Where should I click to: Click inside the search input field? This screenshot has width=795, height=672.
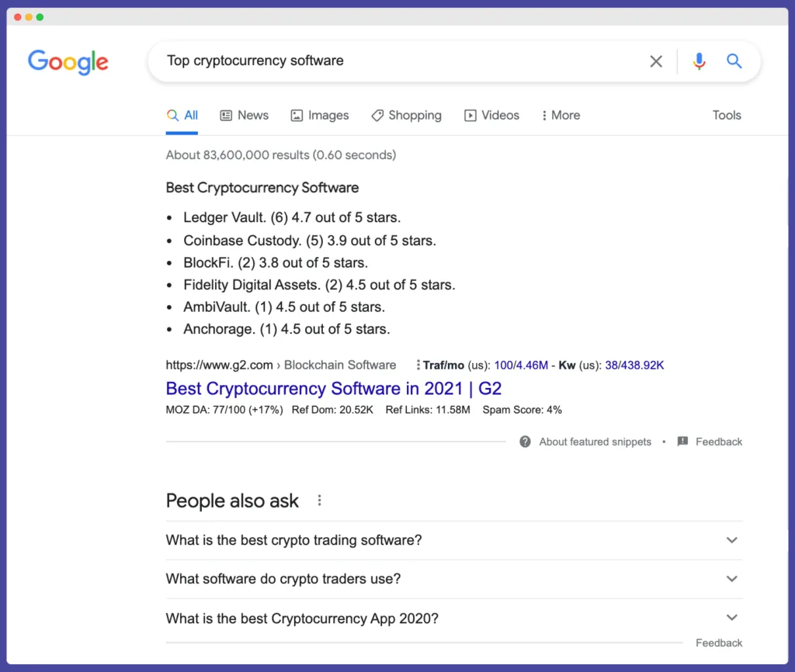(349, 61)
